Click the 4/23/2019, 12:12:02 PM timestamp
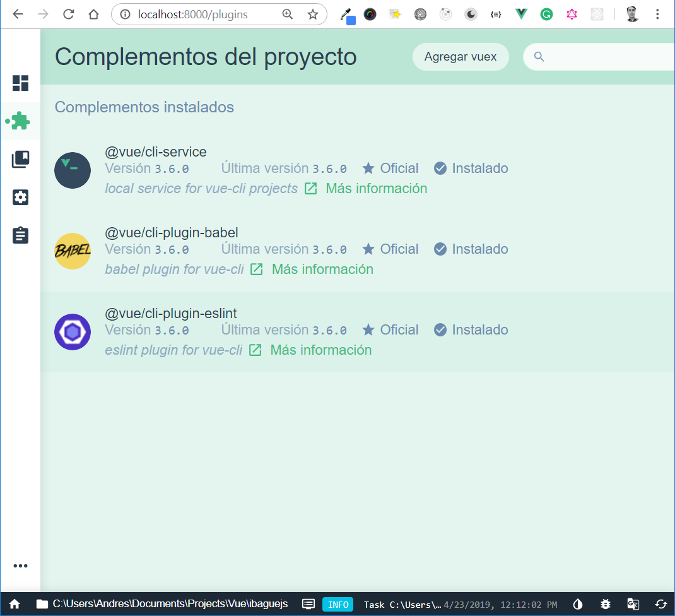675x616 pixels. point(500,605)
